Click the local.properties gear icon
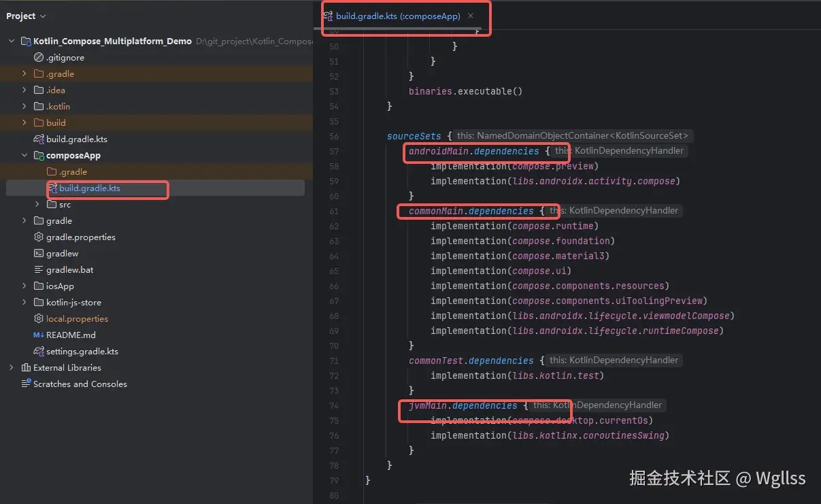Viewport: 821px width, 504px height. 39,318
